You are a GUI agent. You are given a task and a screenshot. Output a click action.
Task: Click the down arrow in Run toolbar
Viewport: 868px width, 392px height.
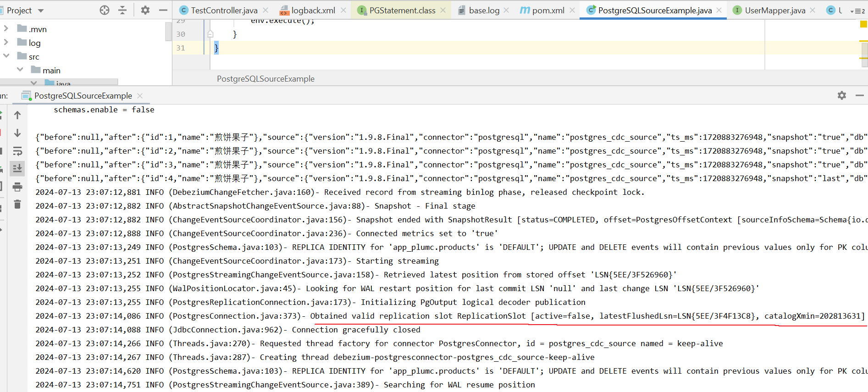17,133
